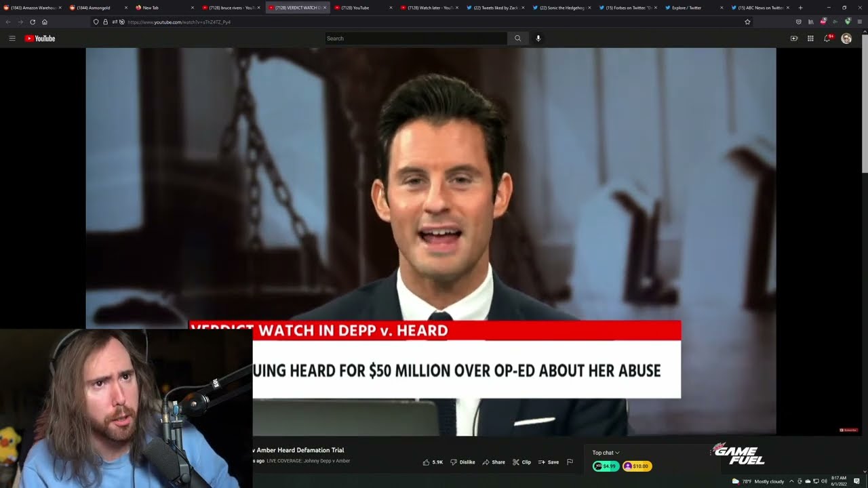Click in the YouTube search field
The image size is (868, 488).
[x=416, y=39]
